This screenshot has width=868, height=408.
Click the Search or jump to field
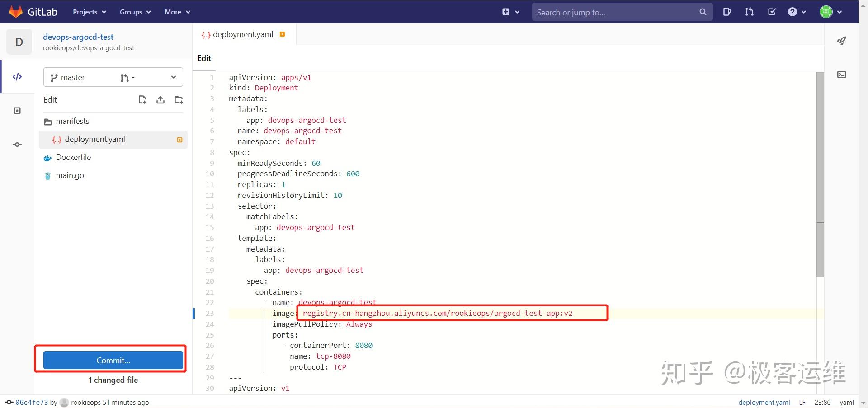pyautogui.click(x=622, y=12)
